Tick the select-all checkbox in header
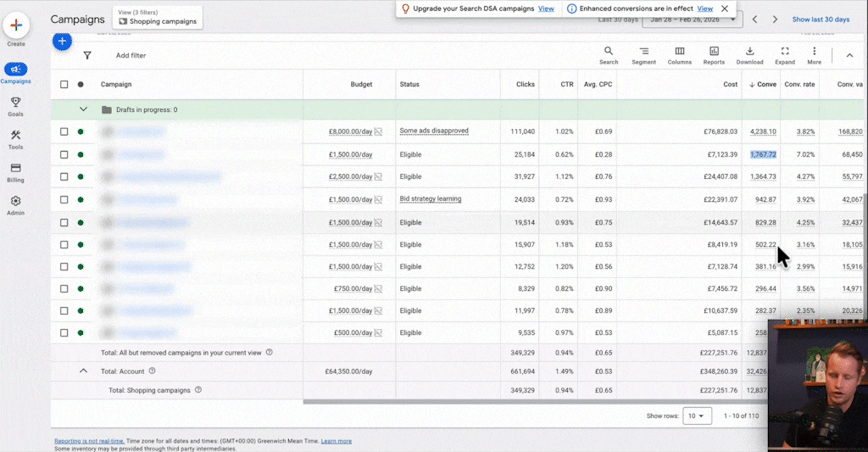This screenshot has height=452, width=868. click(64, 85)
